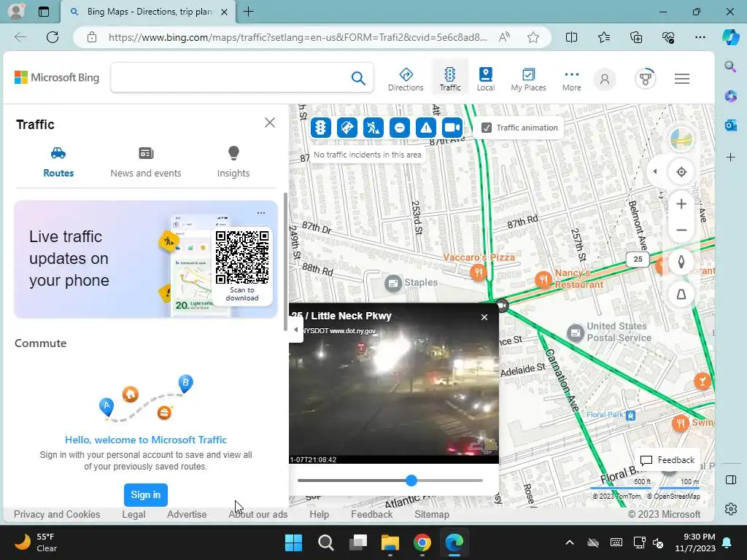Screen dimensions: 747x560
Task: Refresh the browser page
Action: (53, 37)
